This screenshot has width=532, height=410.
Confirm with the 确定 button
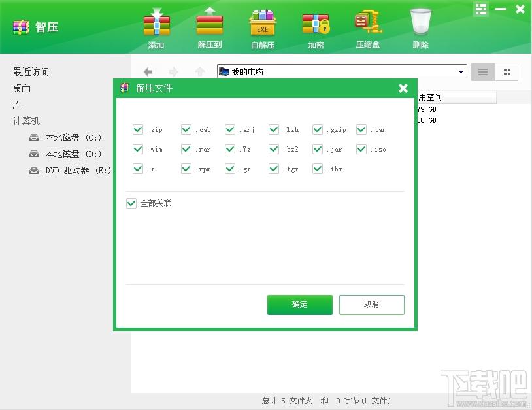point(300,305)
